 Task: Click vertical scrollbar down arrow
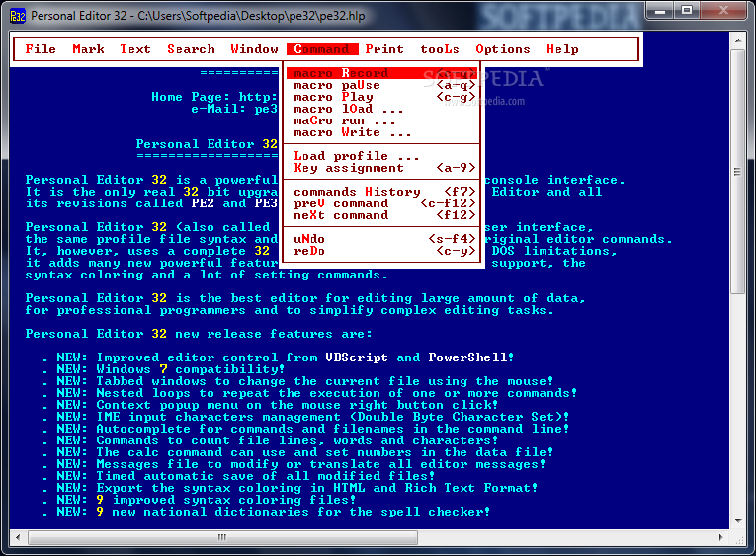[738, 521]
